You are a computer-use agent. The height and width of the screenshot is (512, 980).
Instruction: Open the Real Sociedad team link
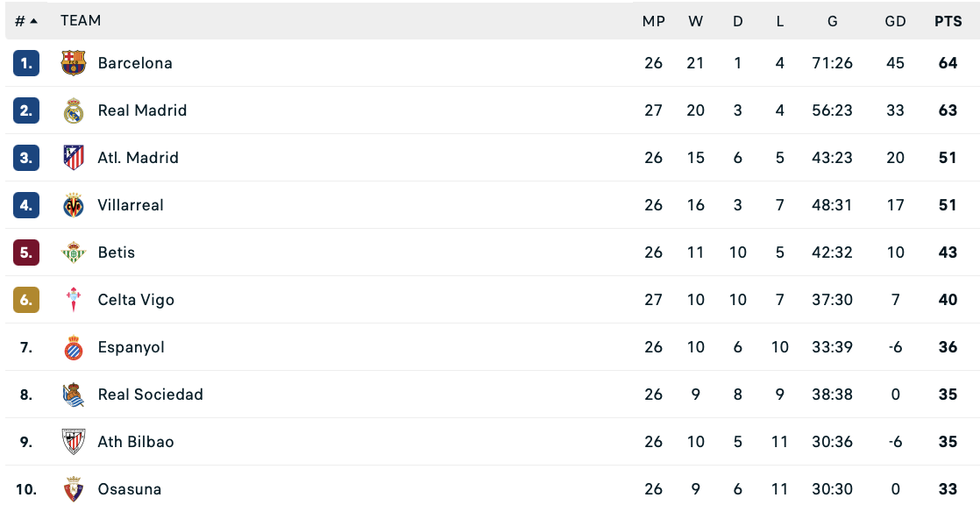pos(150,395)
